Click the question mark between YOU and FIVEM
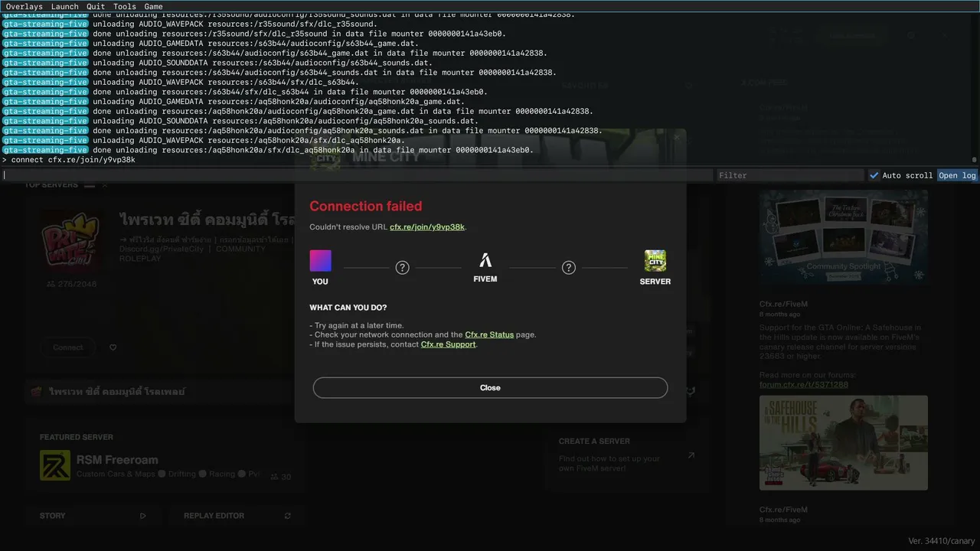Image resolution: width=980 pixels, height=551 pixels. 402,267
